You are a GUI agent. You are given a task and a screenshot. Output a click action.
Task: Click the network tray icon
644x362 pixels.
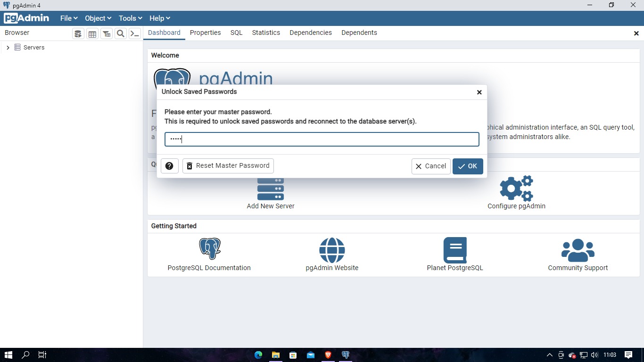[583, 355]
